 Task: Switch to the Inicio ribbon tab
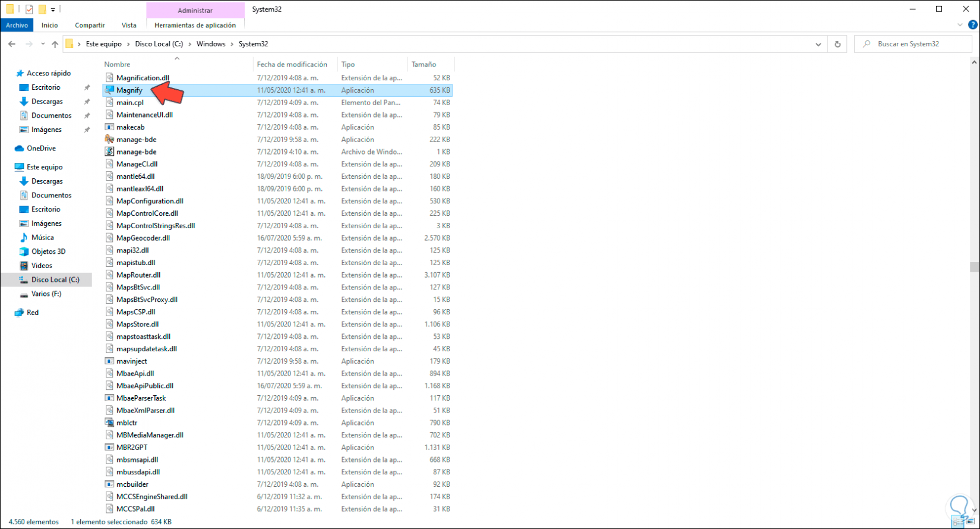(x=50, y=26)
